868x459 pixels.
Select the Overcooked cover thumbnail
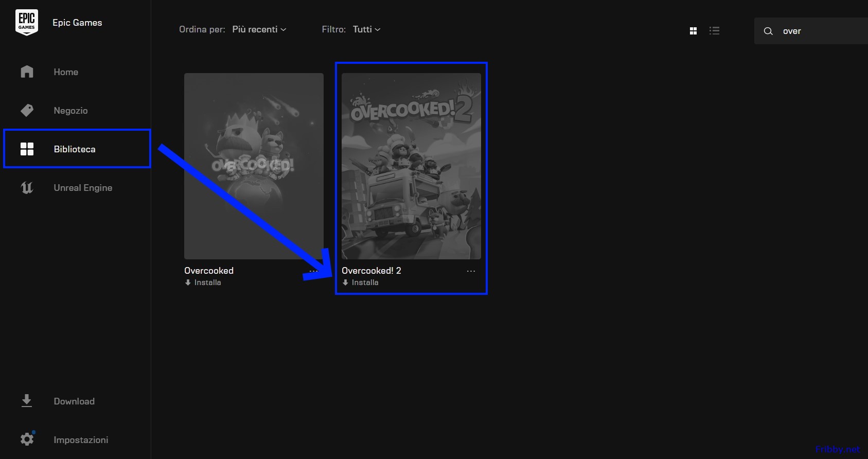254,166
